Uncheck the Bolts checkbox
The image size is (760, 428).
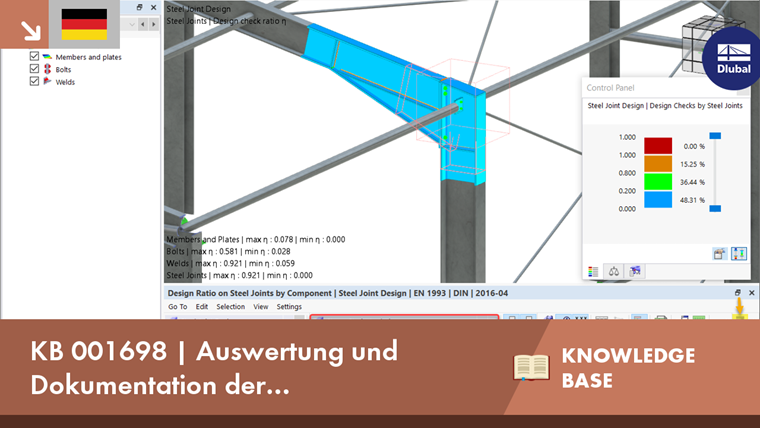click(34, 69)
